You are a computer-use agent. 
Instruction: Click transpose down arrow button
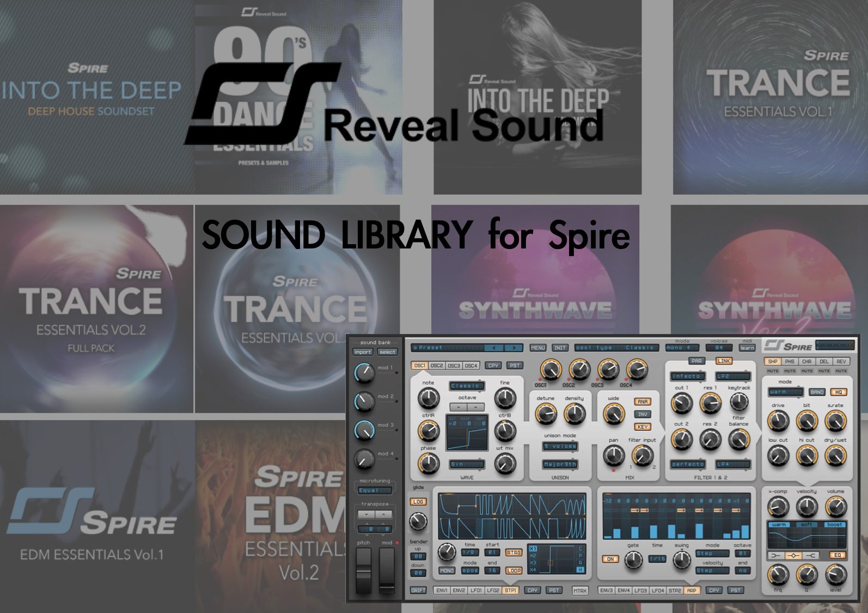click(x=366, y=514)
